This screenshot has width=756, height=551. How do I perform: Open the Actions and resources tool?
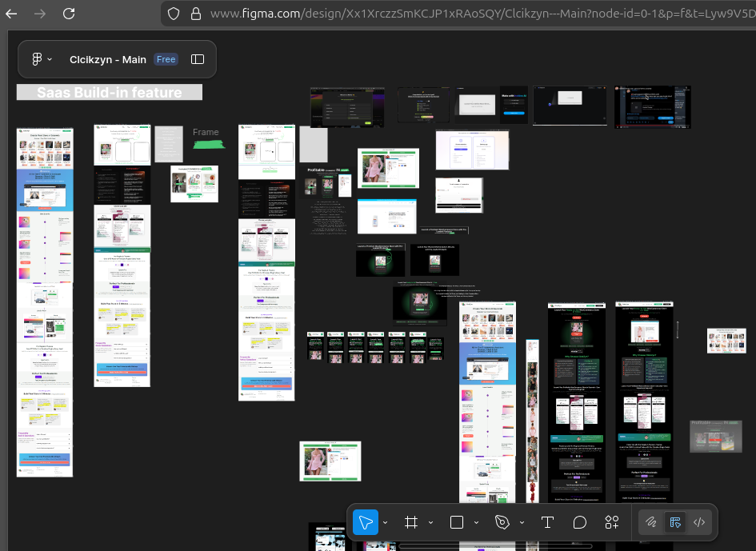coord(612,522)
